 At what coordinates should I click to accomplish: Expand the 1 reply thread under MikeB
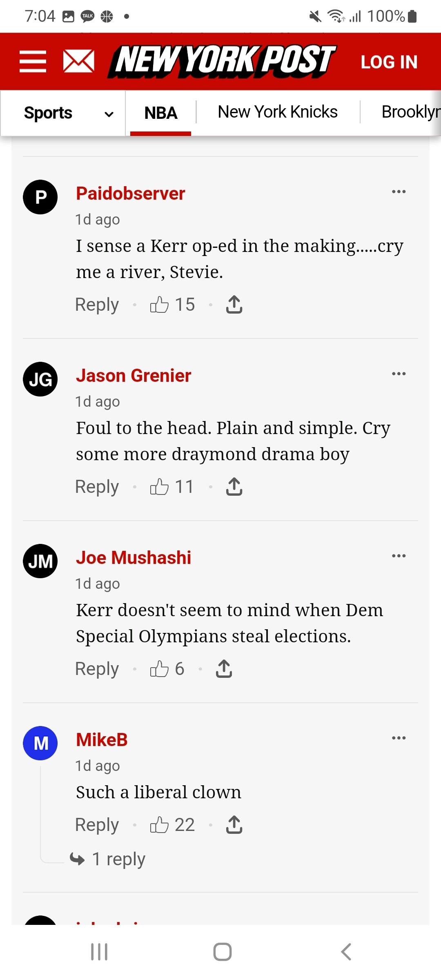click(118, 859)
